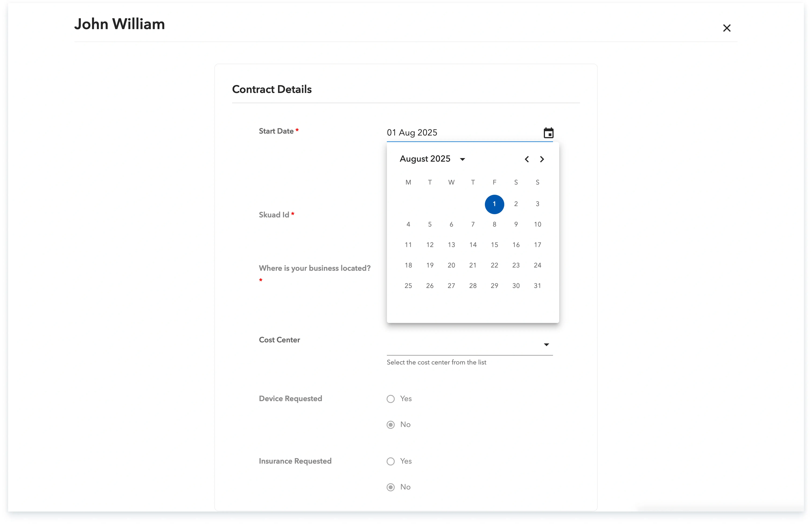The height and width of the screenshot is (525, 812).
Task: Go to next month in calendar
Action: coord(542,159)
